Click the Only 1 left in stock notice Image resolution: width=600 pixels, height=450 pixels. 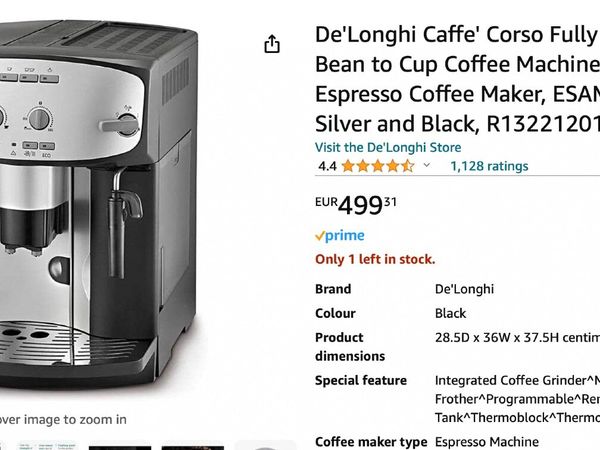[x=375, y=259]
